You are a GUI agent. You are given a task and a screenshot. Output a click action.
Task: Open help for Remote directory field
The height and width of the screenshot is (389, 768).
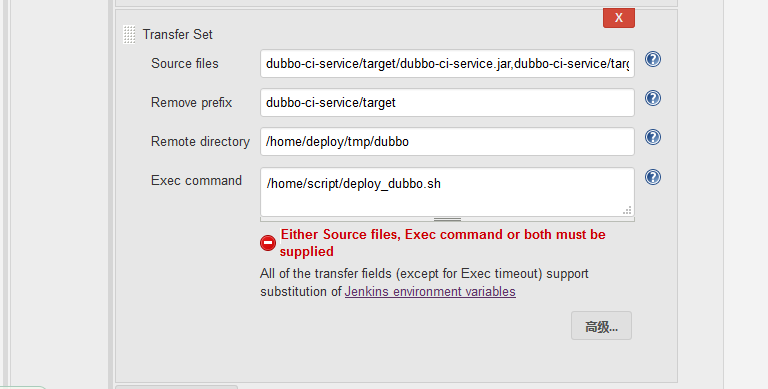[x=653, y=137]
